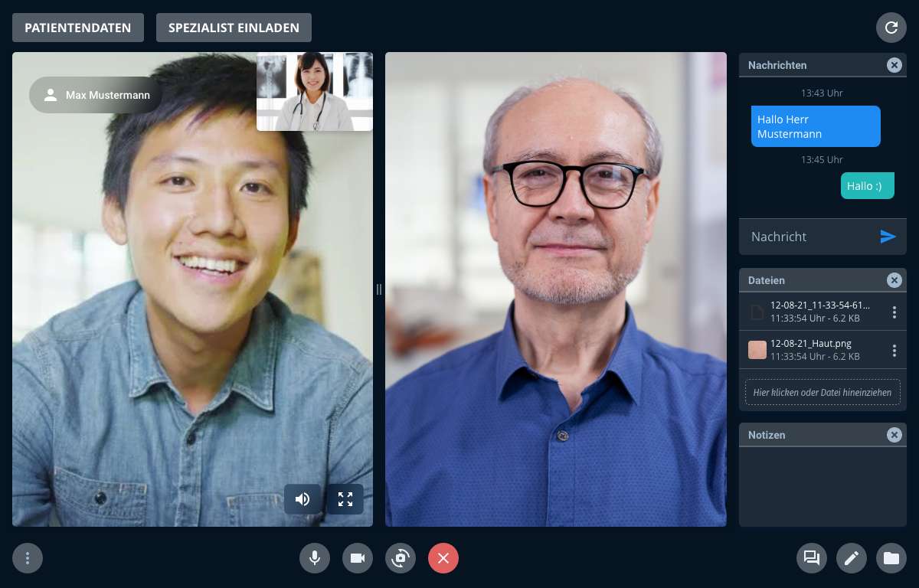Image resolution: width=919 pixels, height=588 pixels.
Task: Open the Patientendaten panel
Action: 78,28
